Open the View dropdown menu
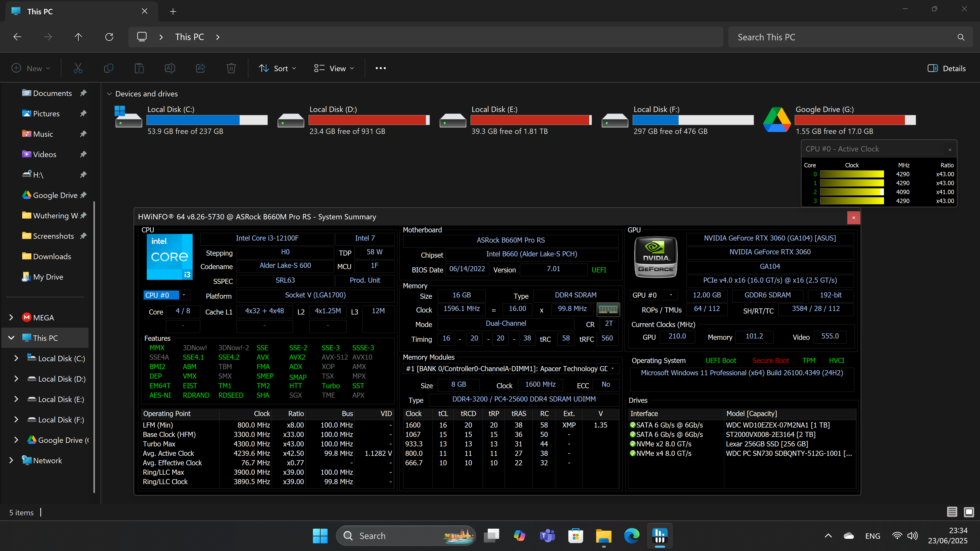The image size is (980, 551). [x=334, y=68]
